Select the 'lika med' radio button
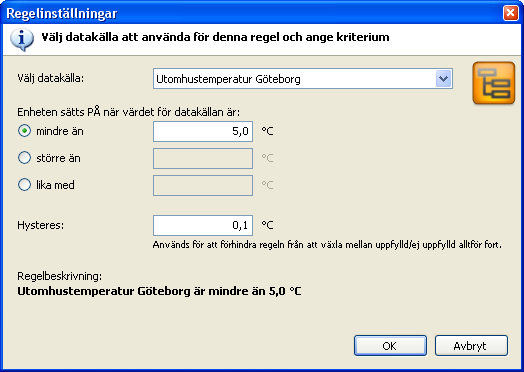This screenshot has height=372, width=524. click(x=24, y=184)
